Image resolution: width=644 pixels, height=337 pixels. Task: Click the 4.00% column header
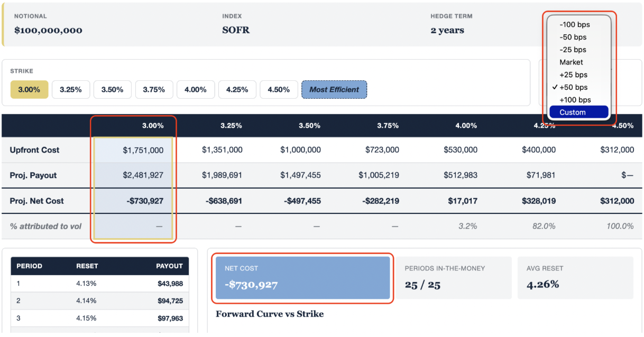[x=466, y=126]
